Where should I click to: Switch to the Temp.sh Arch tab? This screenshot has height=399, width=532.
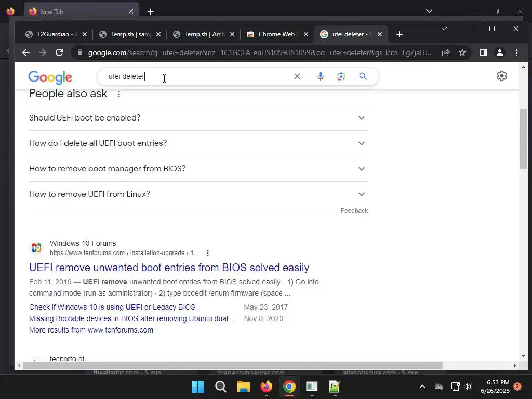[x=204, y=34]
